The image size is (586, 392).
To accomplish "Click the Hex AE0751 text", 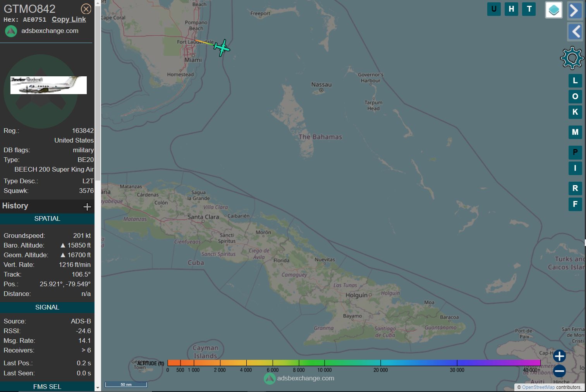I will (x=25, y=20).
